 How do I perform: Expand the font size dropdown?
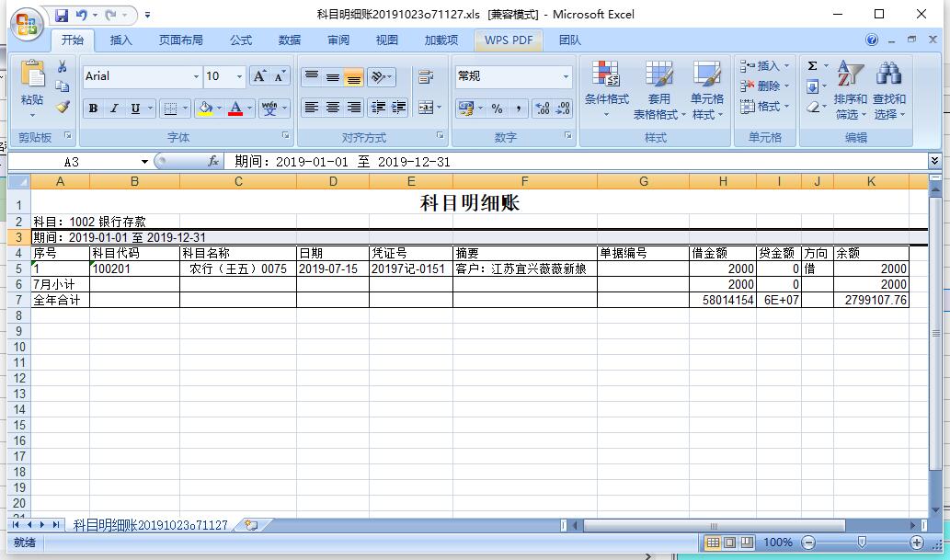[240, 76]
